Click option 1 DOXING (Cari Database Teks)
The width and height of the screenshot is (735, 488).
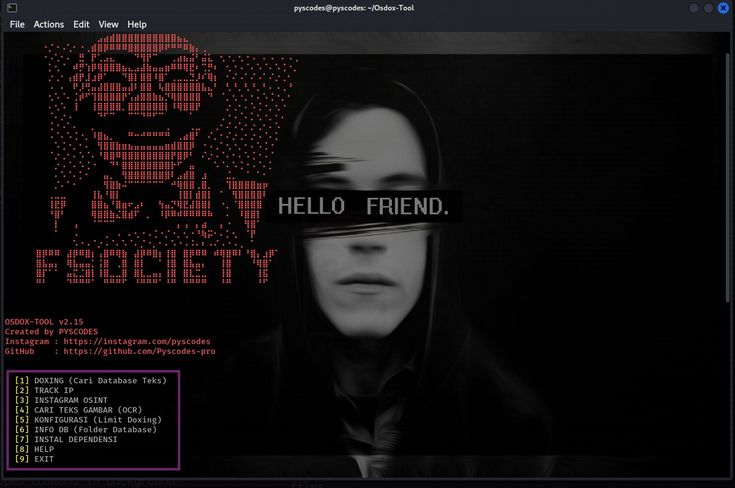click(x=99, y=380)
